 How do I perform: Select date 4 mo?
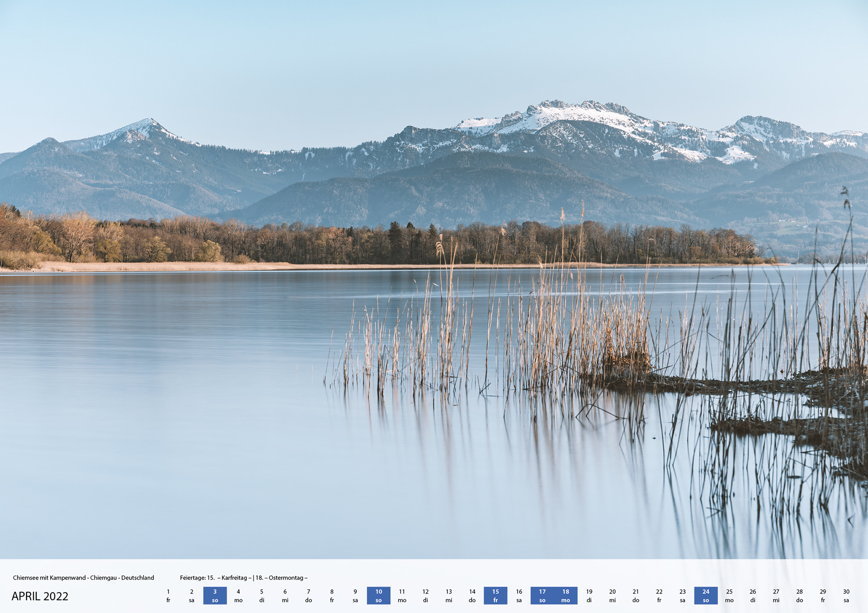pyautogui.click(x=238, y=596)
